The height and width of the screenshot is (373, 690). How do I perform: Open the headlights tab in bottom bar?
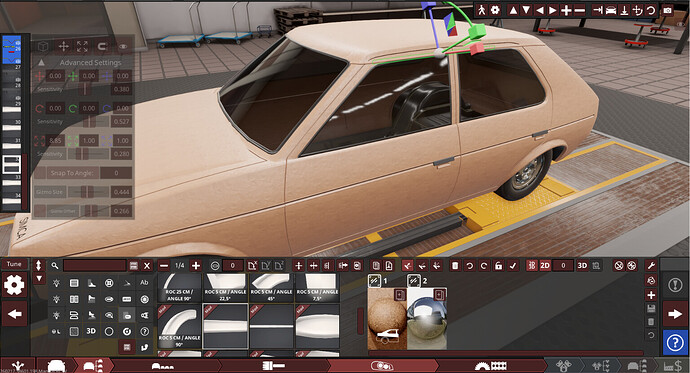tap(382, 366)
